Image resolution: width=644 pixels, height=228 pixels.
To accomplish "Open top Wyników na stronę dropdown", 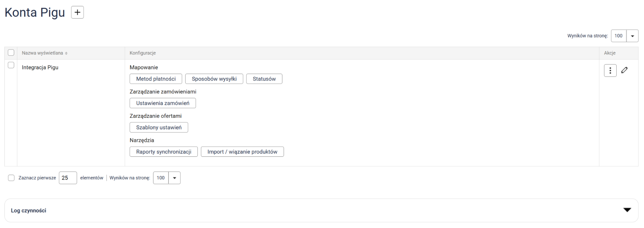I will (632, 36).
